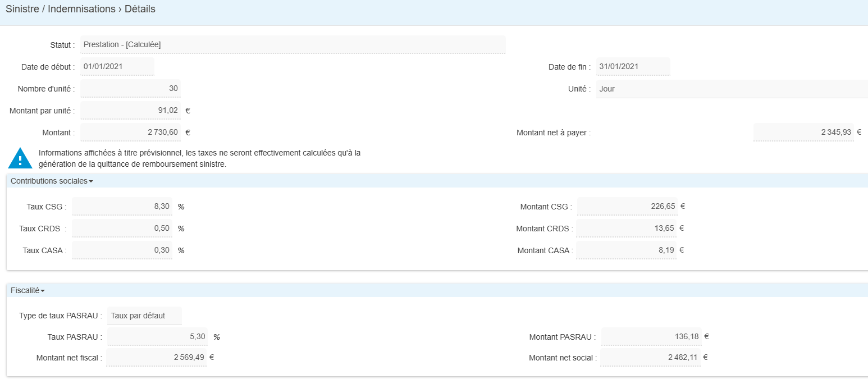Click the Montant field showing 2 730,60
Screen dimensions: 868x379
pos(130,133)
